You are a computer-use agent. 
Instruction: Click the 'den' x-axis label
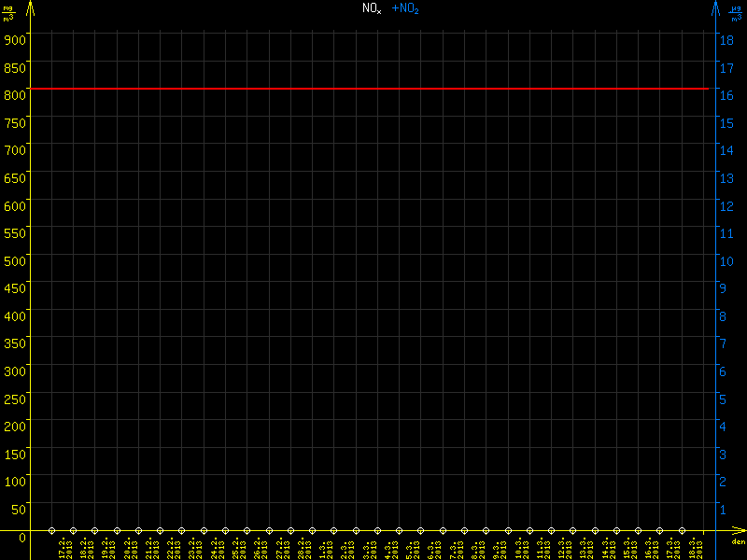pyautogui.click(x=738, y=542)
